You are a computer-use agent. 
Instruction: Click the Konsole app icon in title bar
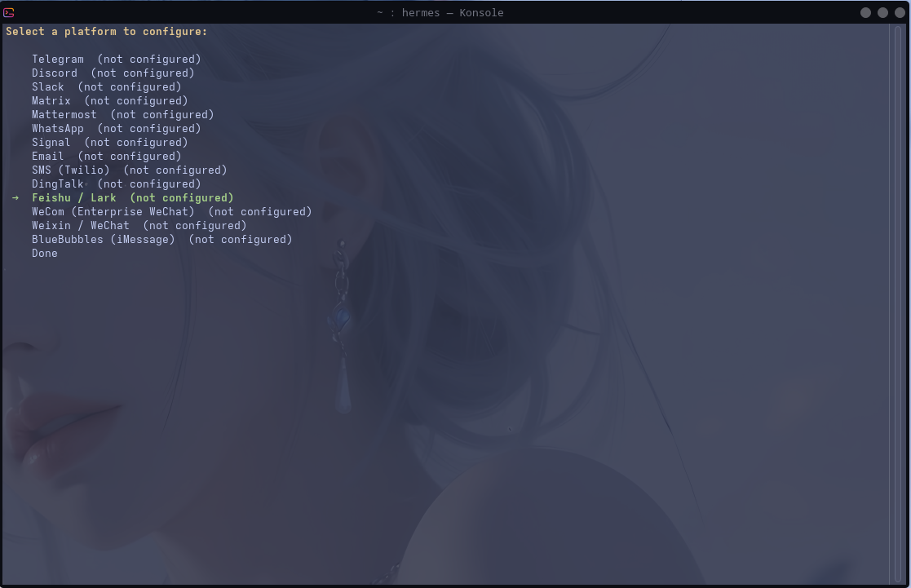tap(9, 12)
